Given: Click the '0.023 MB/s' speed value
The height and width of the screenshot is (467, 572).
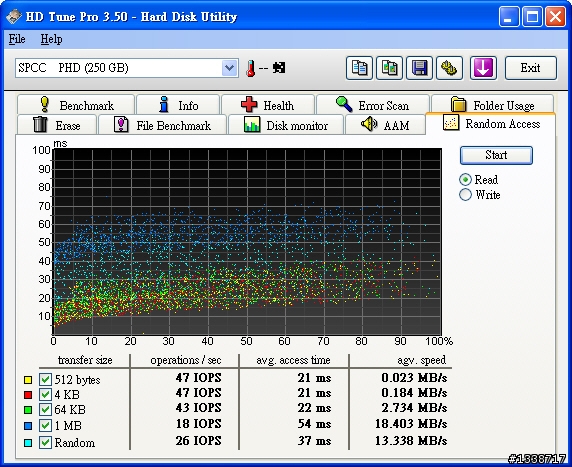Looking at the screenshot, I should coord(414,378).
